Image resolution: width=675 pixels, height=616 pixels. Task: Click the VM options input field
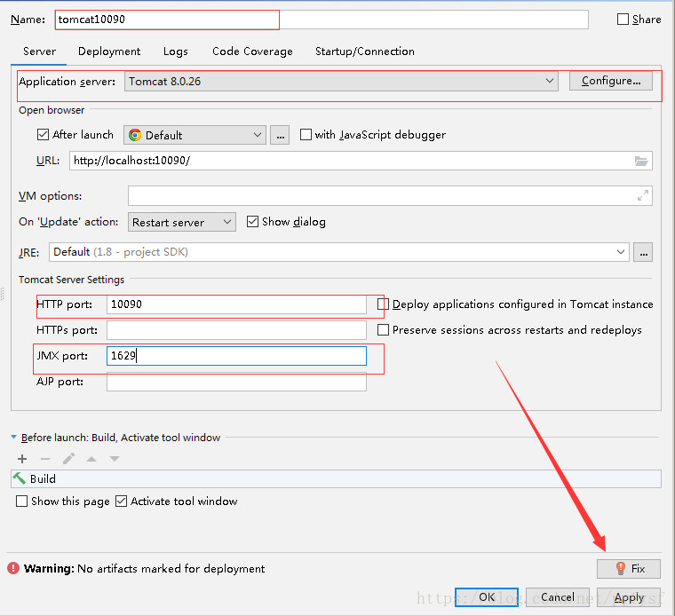[390, 196]
